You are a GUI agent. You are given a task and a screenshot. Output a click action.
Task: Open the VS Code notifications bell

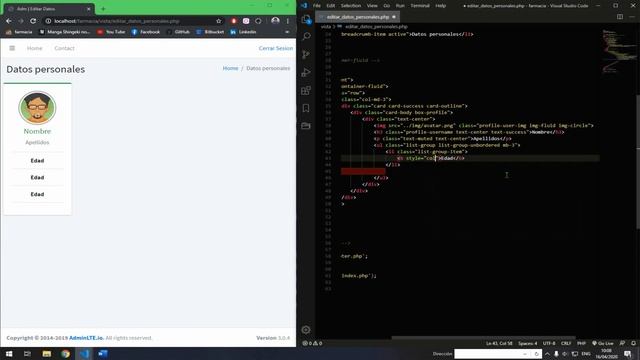coord(633,343)
